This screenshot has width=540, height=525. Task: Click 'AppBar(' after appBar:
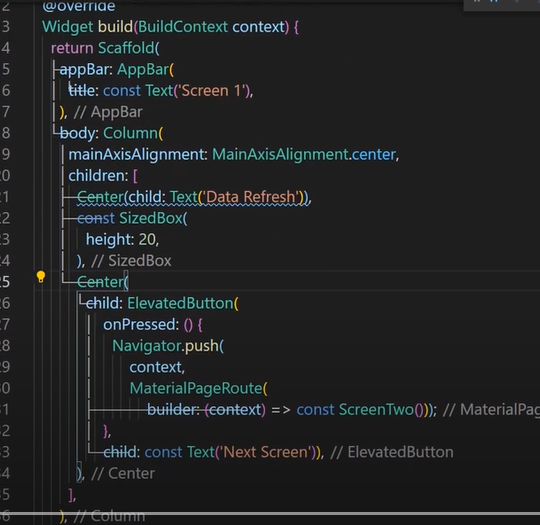tap(145, 70)
